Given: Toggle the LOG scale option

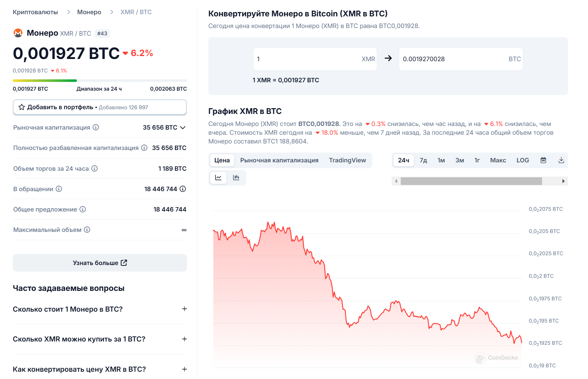Looking at the screenshot, I should pos(522,160).
